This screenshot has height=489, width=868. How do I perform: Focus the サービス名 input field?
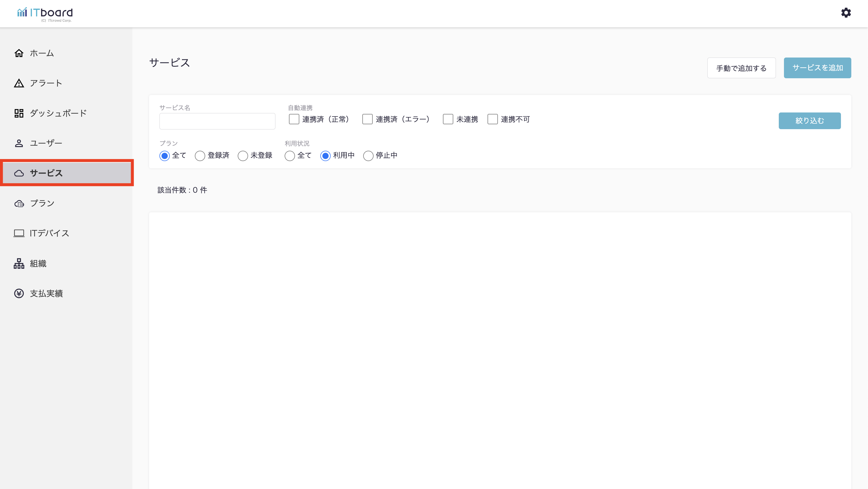pyautogui.click(x=217, y=121)
